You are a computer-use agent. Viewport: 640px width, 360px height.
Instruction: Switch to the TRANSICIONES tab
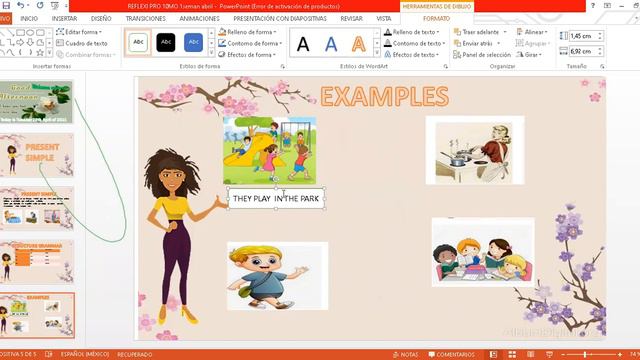[x=146, y=19]
